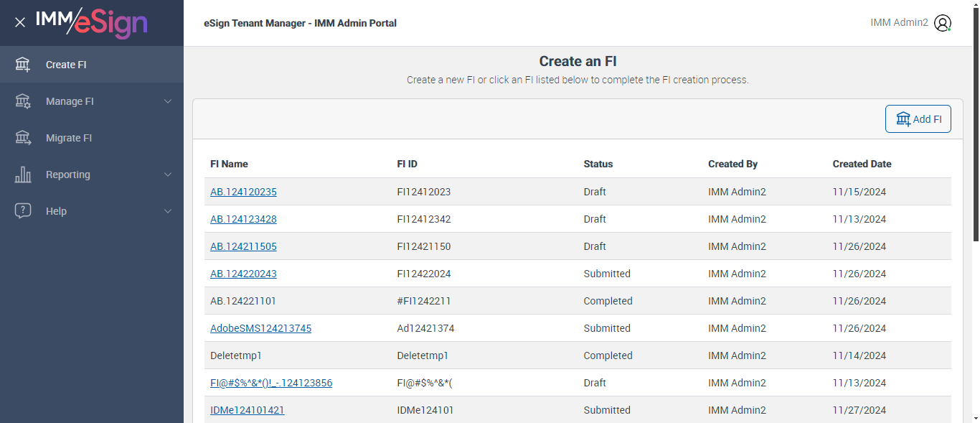This screenshot has height=423, width=980.
Task: Click the IMM Admin2 username text
Action: 899,23
